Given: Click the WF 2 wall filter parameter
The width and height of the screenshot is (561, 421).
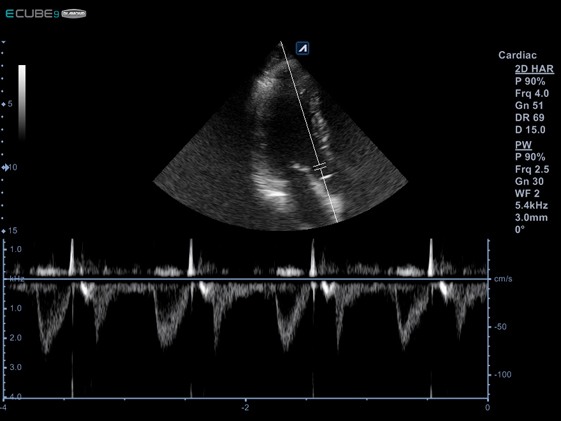Looking at the screenshot, I should coord(527,194).
